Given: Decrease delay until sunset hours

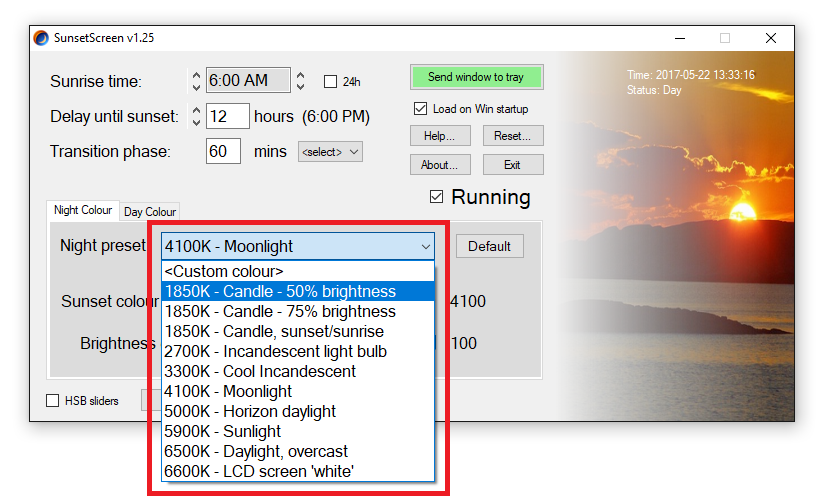Looking at the screenshot, I should coord(196,122).
